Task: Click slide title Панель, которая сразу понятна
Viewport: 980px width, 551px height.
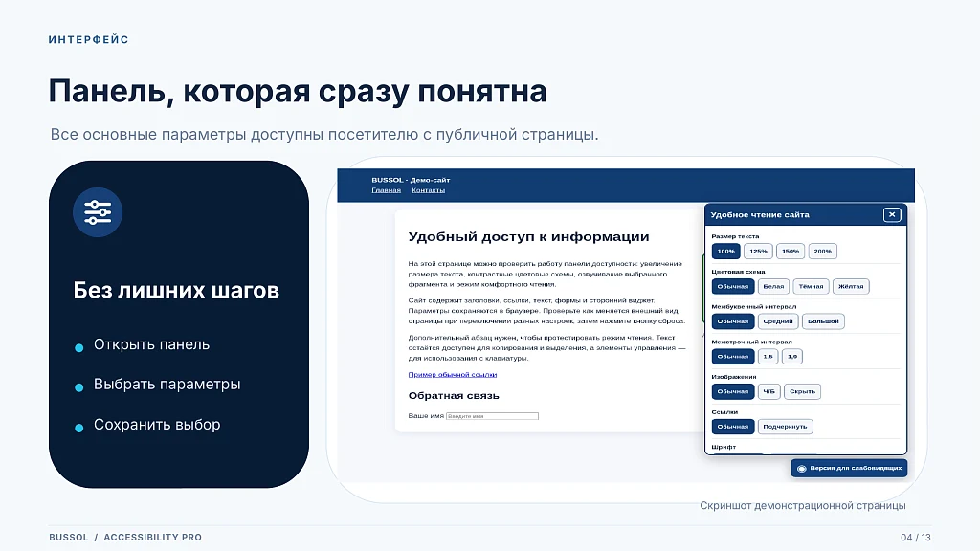Action: (298, 91)
